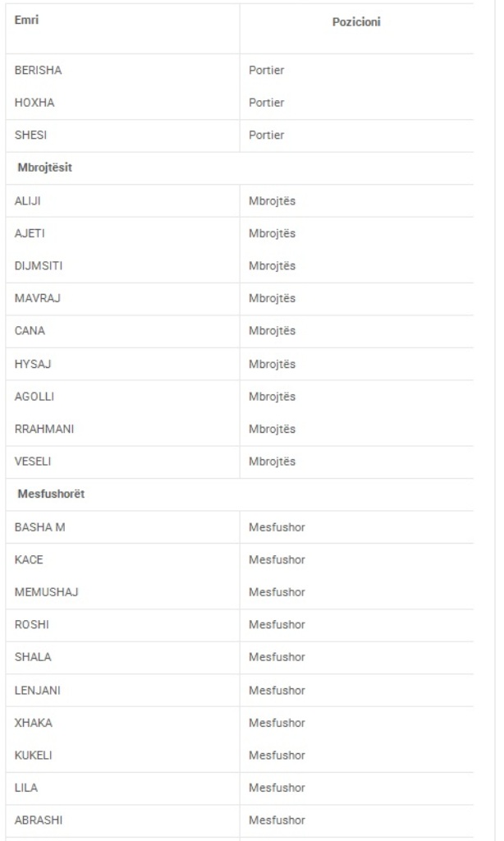The height and width of the screenshot is (841, 504).
Task: Select the HOXHA row name
Action: tap(34, 103)
